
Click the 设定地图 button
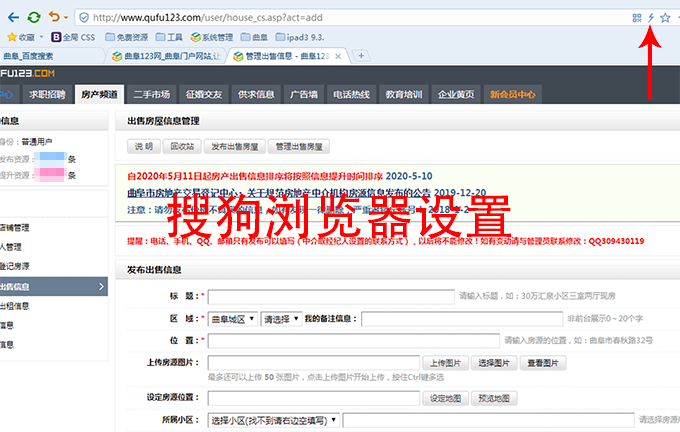pyautogui.click(x=445, y=397)
